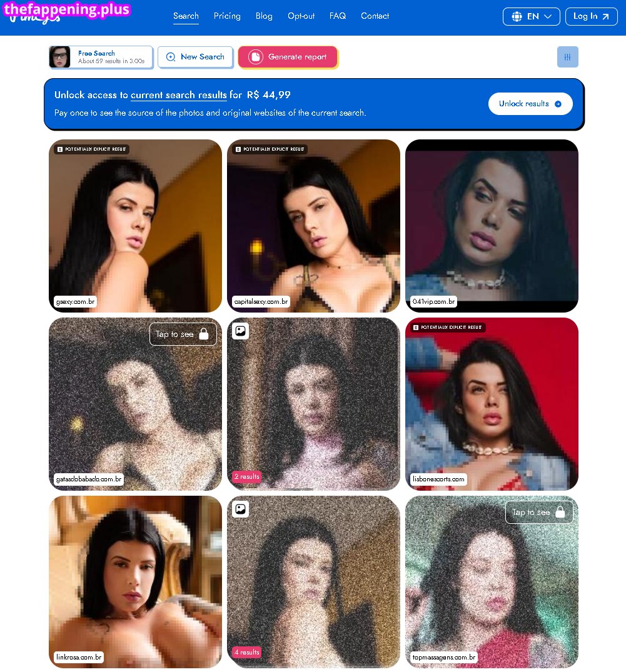Follow the current search results link

click(x=178, y=95)
